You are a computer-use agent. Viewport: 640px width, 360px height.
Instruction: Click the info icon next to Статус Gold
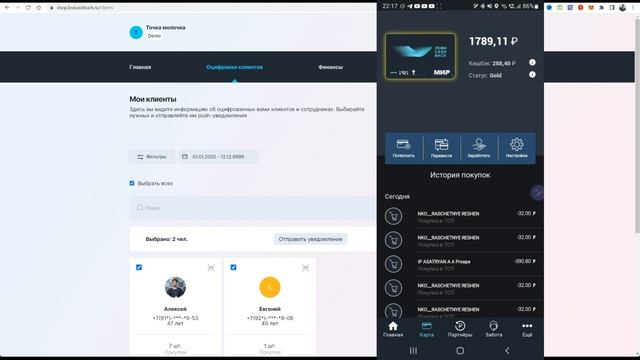click(532, 75)
